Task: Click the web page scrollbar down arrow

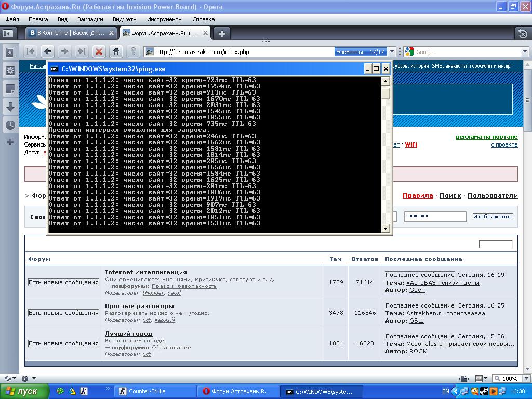Action: click(x=528, y=369)
